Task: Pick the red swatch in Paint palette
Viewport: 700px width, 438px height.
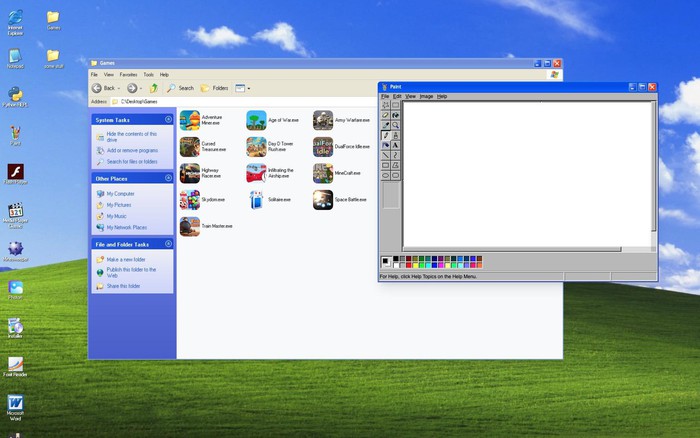Action: (x=408, y=265)
